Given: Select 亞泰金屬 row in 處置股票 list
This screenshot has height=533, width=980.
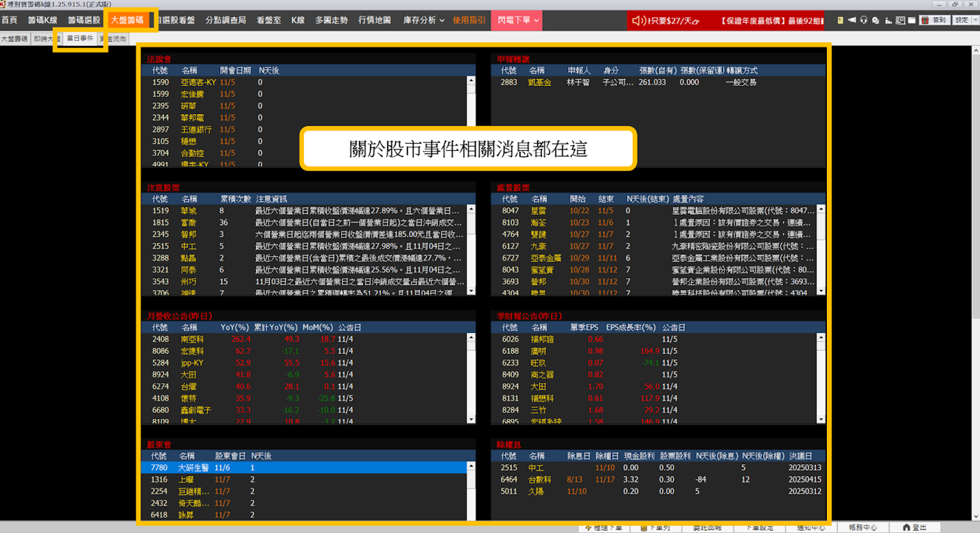Looking at the screenshot, I should point(654,258).
